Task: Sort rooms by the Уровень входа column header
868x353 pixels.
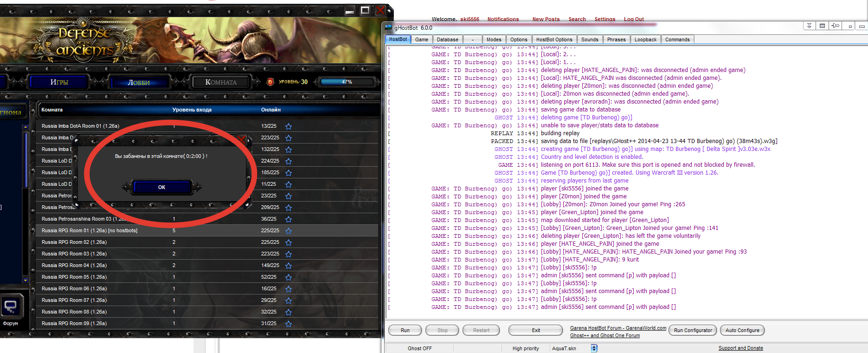Action: point(192,110)
